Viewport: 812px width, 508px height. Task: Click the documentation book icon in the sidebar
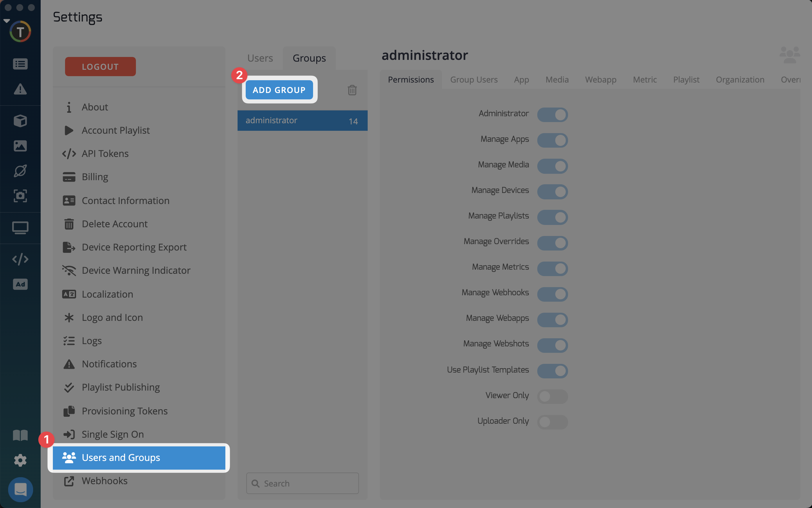(20, 435)
